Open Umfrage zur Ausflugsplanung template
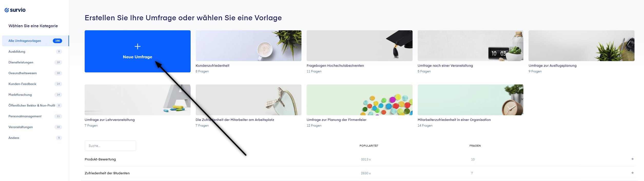Viewport: 644px width, 181px height. pos(581,46)
